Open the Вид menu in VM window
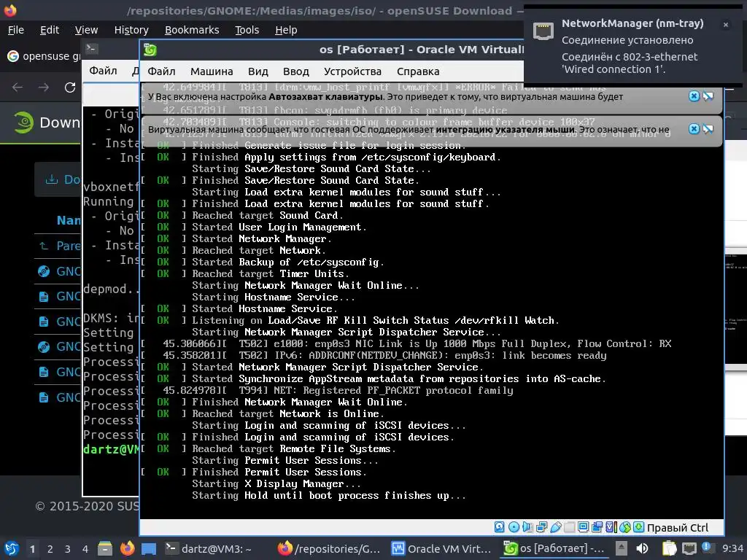747x560 pixels. click(x=258, y=71)
